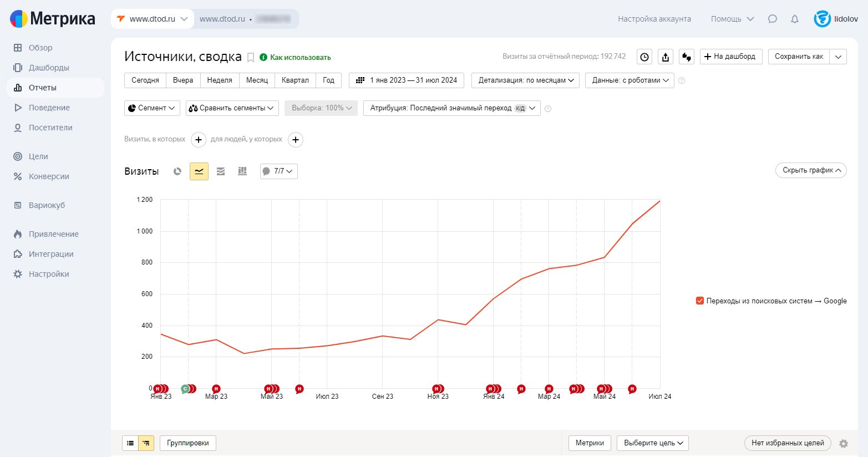Select the stacked area chart icon
The height and width of the screenshot is (457, 868).
[x=221, y=171]
